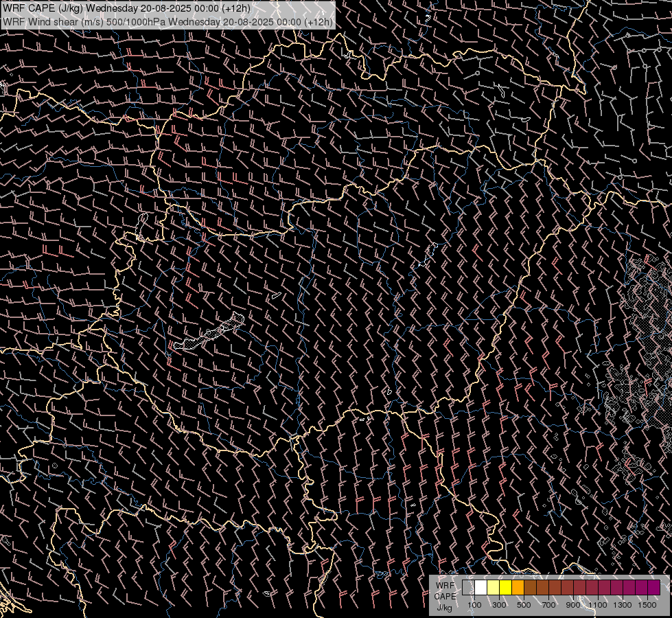Click legend value "100"
The image size is (672, 618).
pos(474,605)
